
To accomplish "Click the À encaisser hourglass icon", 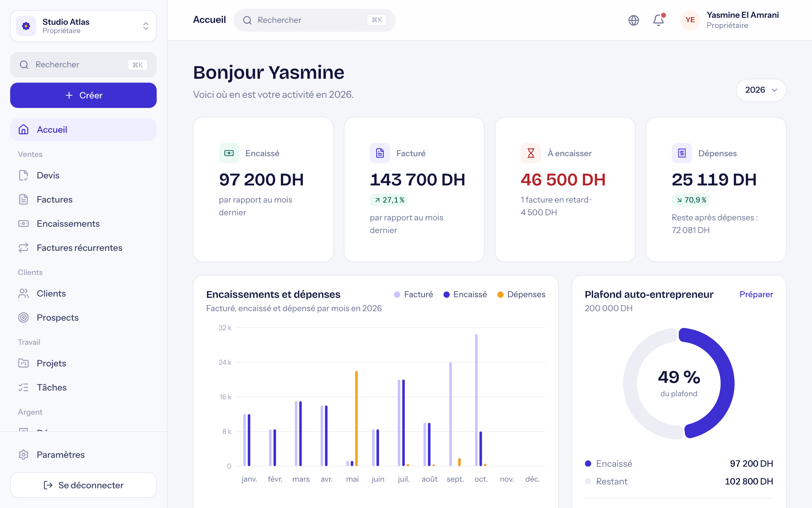I will [x=531, y=153].
